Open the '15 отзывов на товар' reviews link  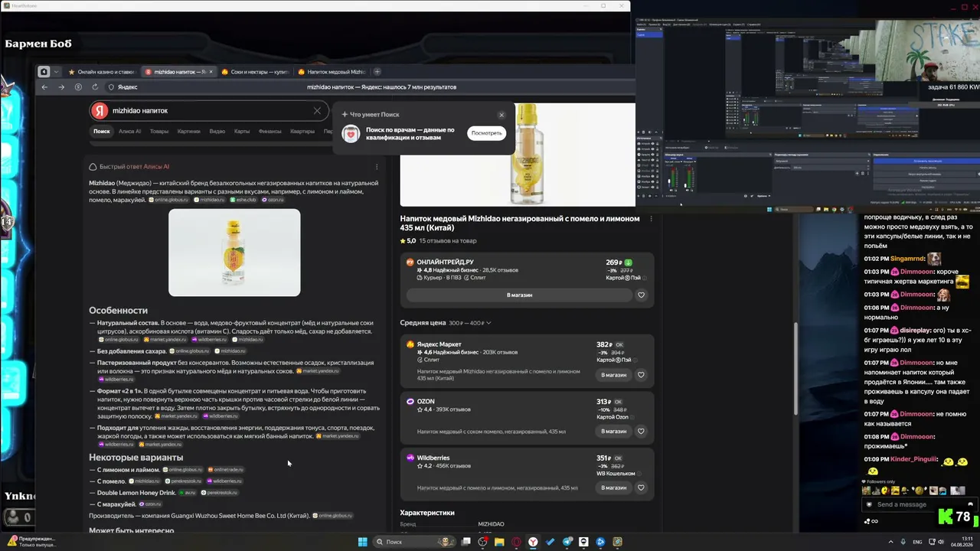click(x=448, y=241)
